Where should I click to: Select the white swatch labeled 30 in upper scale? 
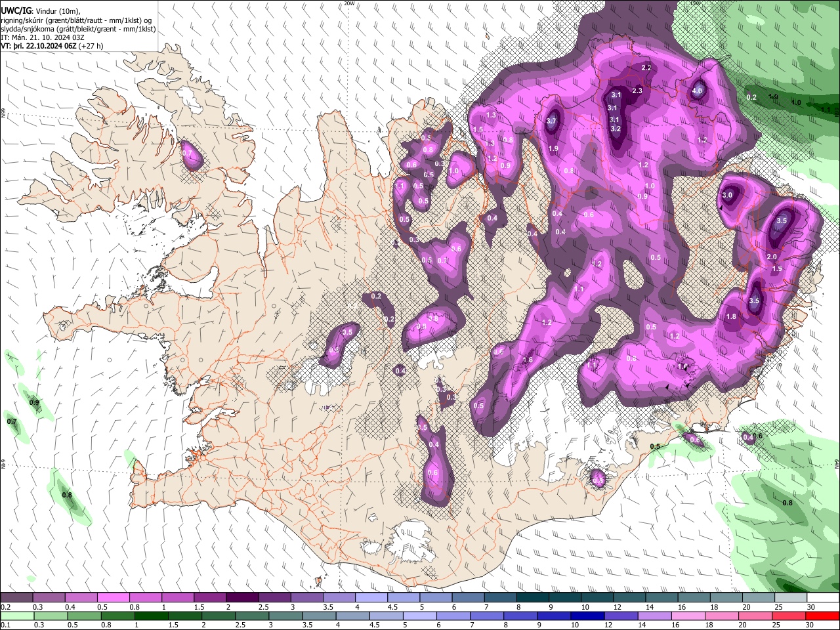coord(823,597)
